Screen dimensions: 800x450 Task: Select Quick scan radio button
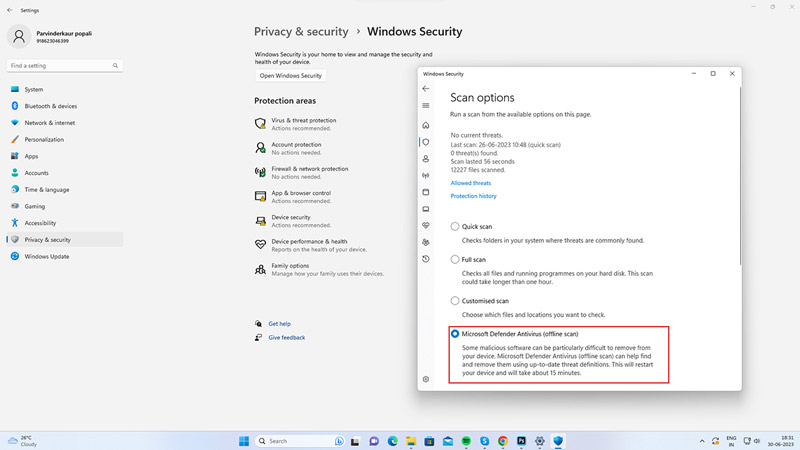455,226
